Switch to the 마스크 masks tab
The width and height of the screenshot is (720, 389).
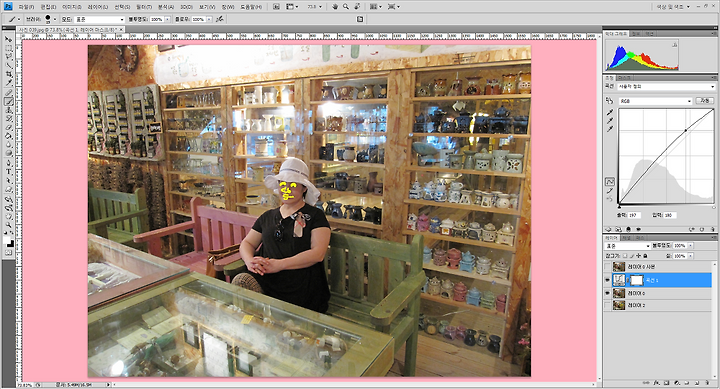point(624,78)
